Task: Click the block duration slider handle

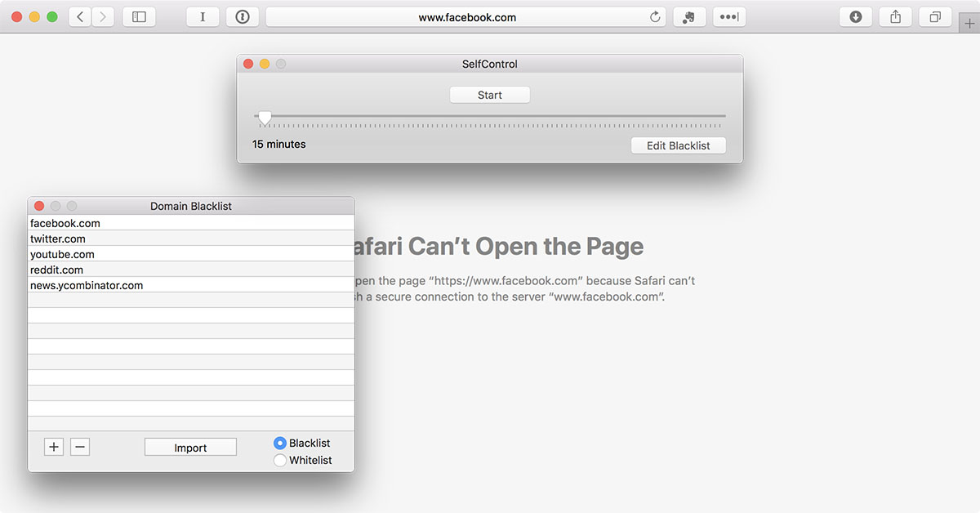Action: pos(265,118)
